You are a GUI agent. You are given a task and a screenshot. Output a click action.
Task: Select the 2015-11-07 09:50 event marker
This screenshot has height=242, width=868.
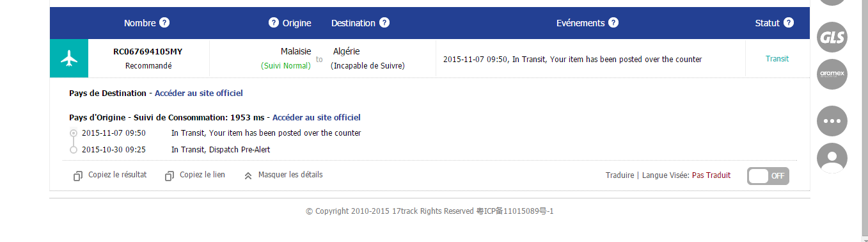click(x=74, y=133)
